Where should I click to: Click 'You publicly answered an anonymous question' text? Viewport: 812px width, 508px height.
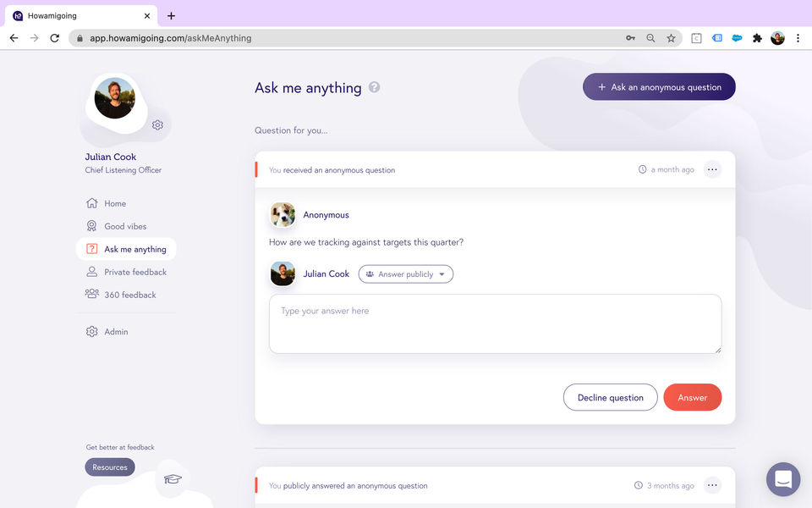(348, 486)
